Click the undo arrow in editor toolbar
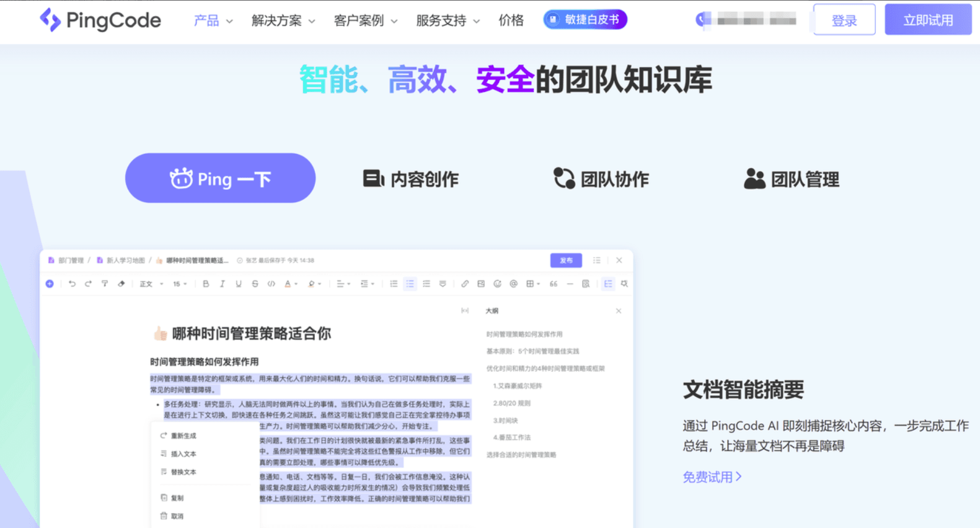 tap(72, 284)
